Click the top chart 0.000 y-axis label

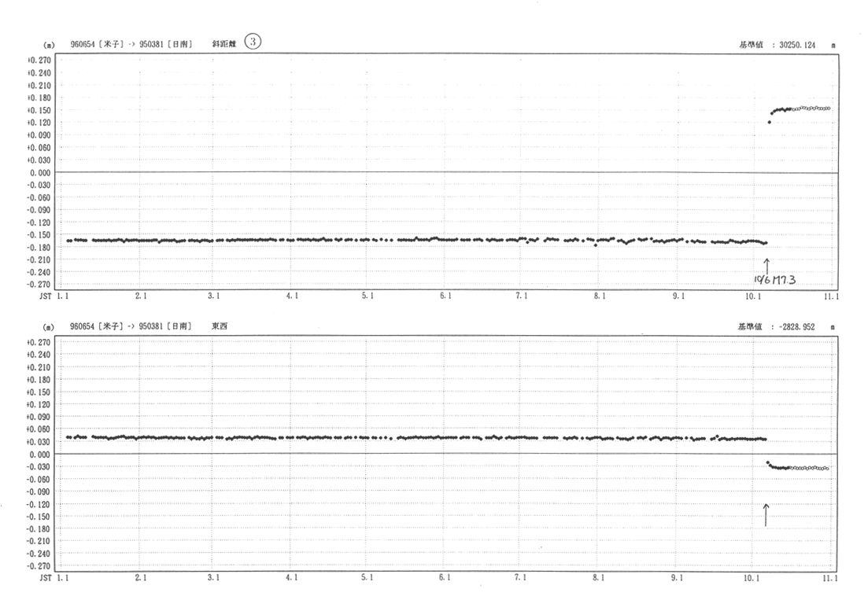39,172
